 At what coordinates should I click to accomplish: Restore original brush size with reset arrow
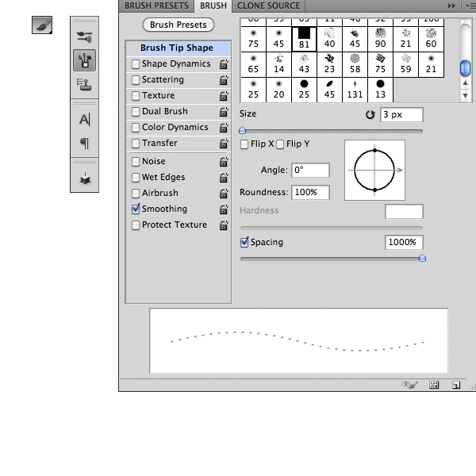[370, 115]
